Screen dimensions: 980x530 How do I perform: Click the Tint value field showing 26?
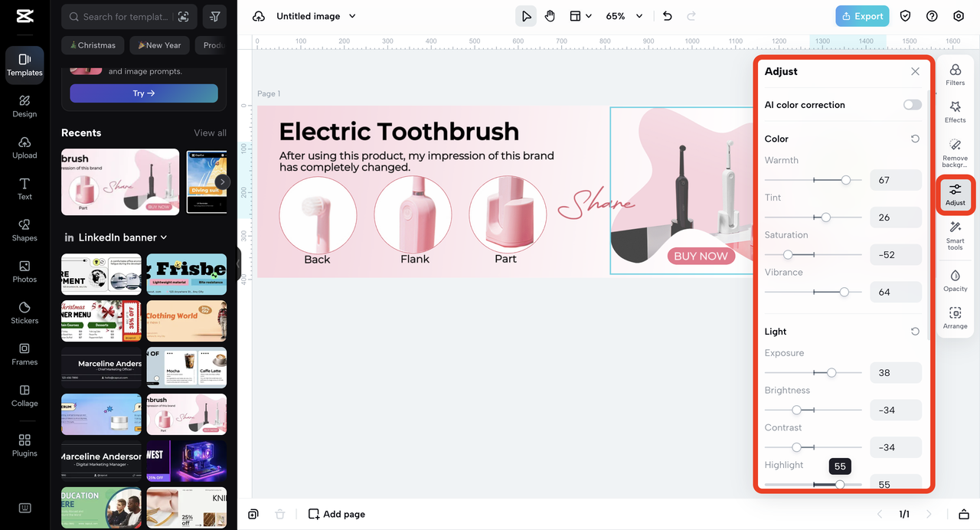click(x=896, y=218)
